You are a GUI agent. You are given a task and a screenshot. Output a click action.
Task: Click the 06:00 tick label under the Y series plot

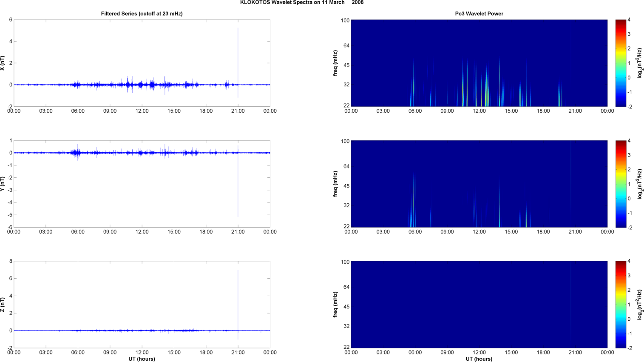tap(78, 232)
